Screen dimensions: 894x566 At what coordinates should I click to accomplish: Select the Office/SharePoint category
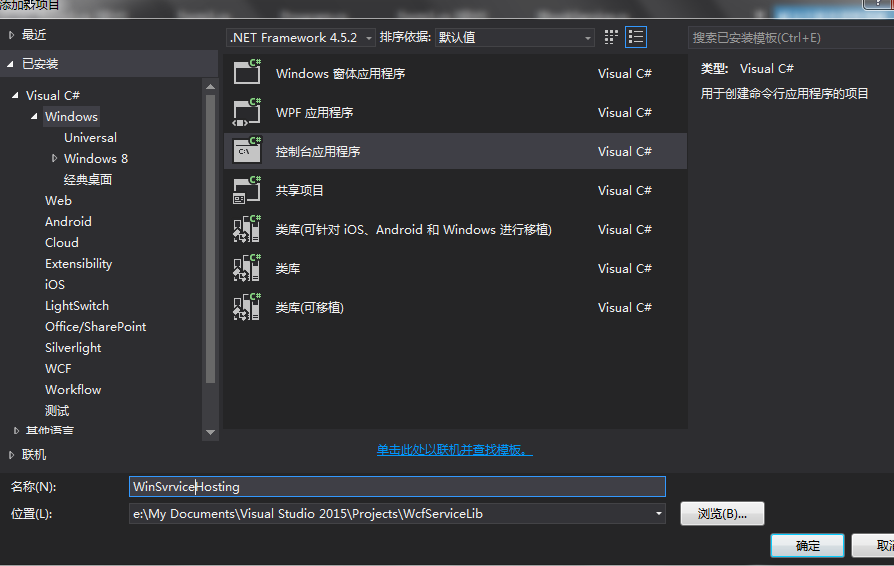coord(95,327)
